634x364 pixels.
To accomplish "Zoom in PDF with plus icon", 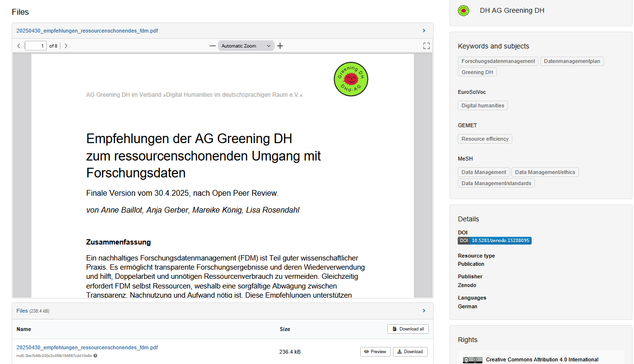I will pos(280,46).
